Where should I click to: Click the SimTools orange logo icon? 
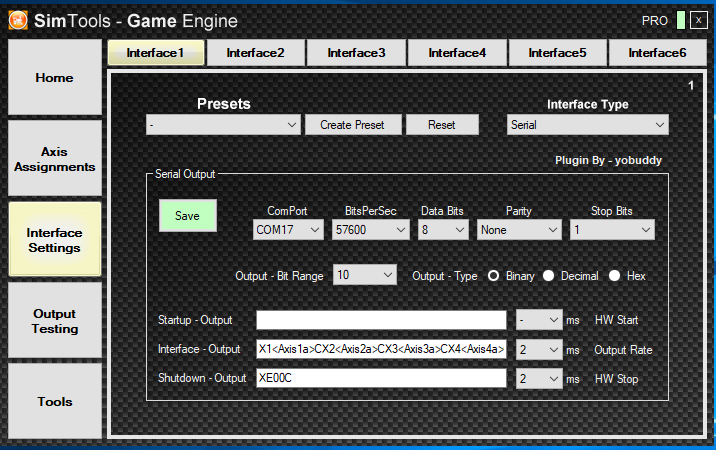click(x=18, y=20)
